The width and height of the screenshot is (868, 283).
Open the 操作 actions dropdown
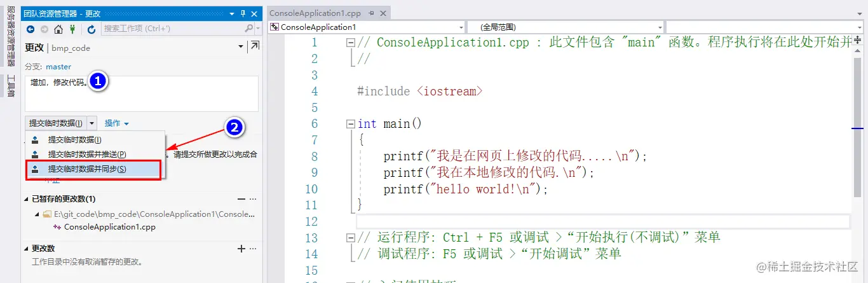click(117, 123)
